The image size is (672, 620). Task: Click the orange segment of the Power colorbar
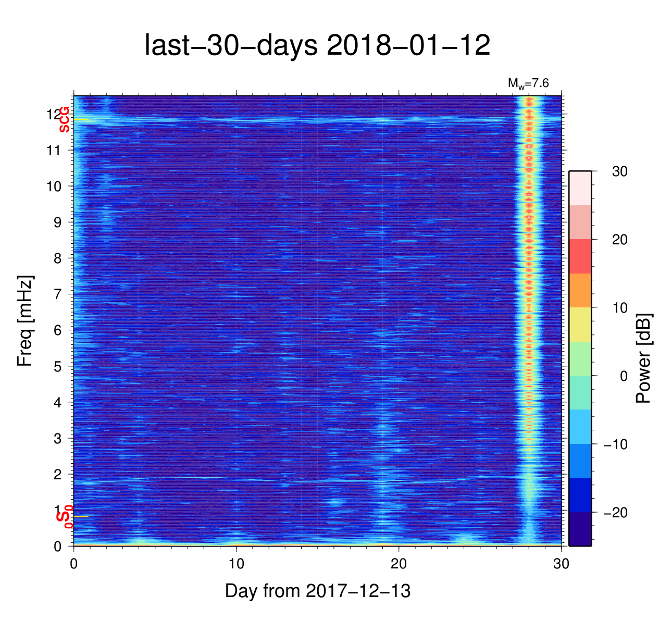(x=580, y=290)
